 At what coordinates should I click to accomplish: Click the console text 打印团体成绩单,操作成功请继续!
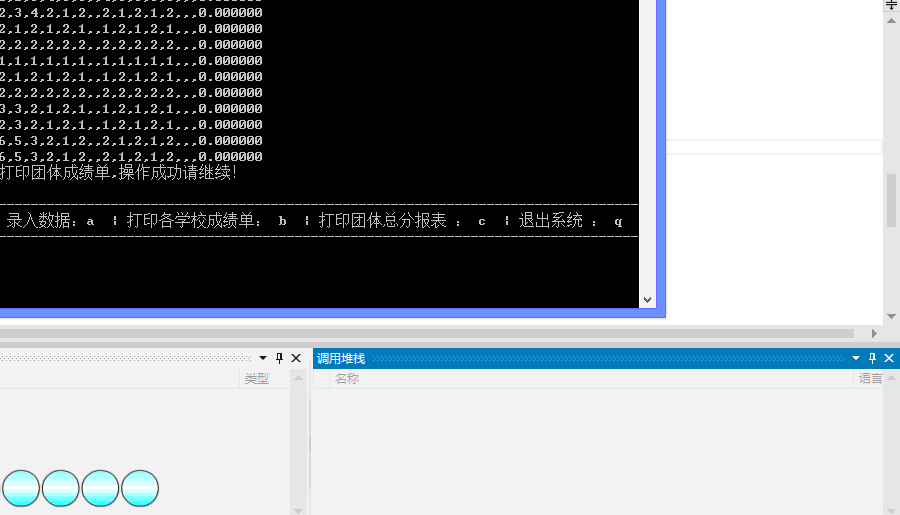point(118,172)
